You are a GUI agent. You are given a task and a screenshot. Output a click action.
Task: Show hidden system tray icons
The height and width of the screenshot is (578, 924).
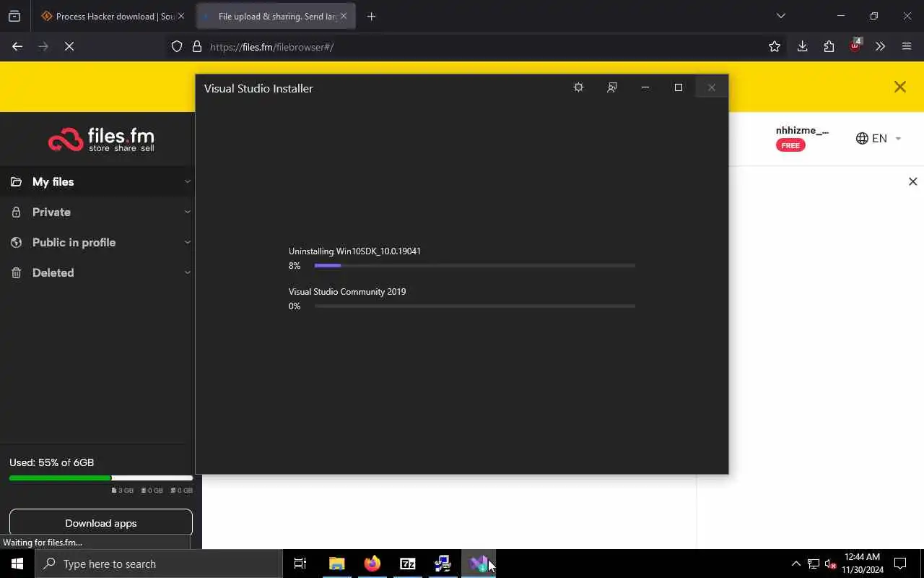pos(796,564)
